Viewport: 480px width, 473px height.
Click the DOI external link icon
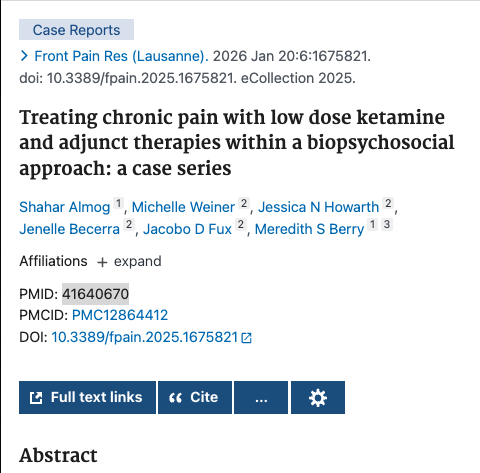click(247, 338)
